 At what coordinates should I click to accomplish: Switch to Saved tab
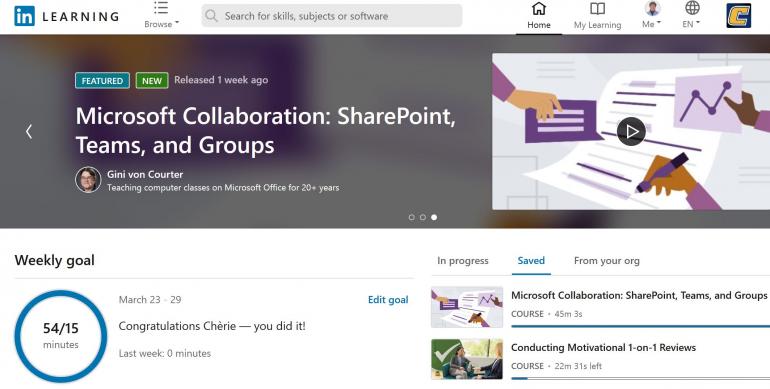tap(531, 261)
